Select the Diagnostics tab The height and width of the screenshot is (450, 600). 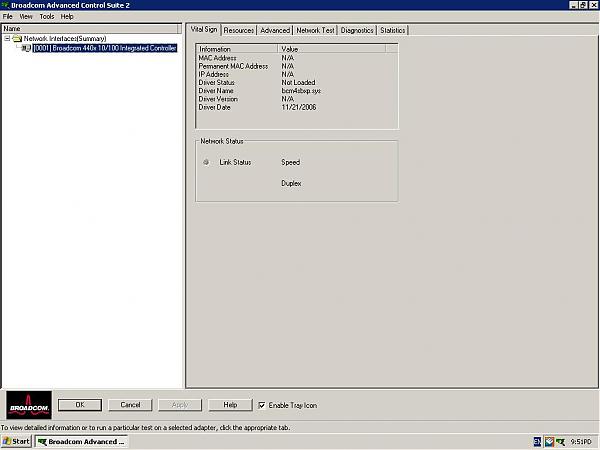click(357, 30)
